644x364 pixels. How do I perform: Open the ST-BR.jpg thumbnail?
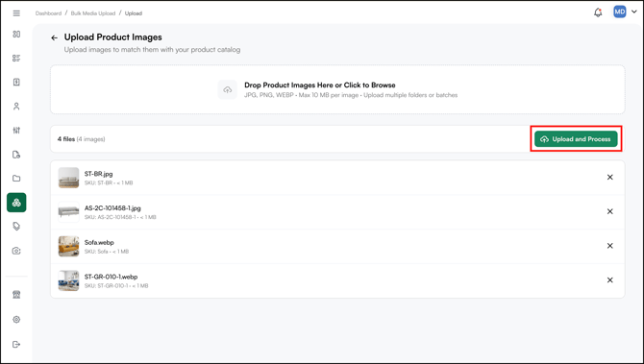click(x=68, y=178)
